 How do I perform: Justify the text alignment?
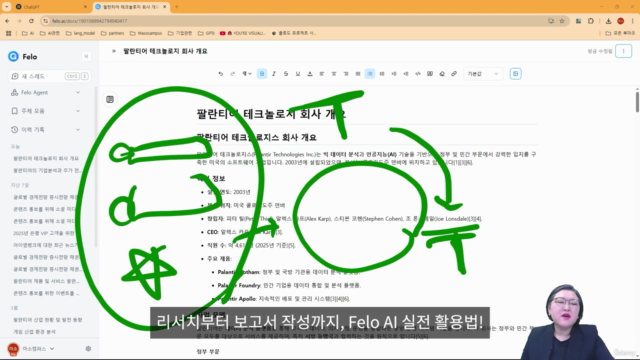358,74
